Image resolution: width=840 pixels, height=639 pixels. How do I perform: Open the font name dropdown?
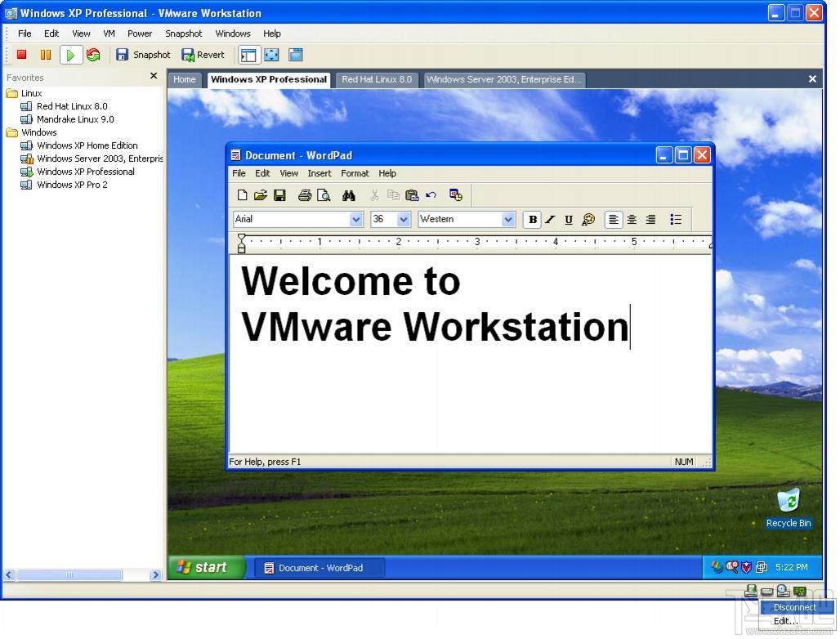(x=355, y=219)
